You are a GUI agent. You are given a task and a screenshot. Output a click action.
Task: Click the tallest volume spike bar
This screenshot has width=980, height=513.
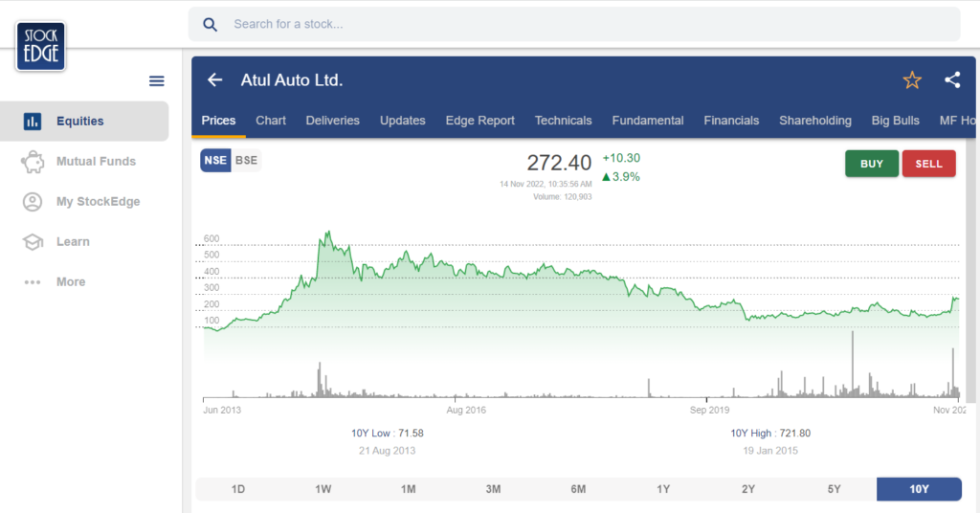(853, 364)
